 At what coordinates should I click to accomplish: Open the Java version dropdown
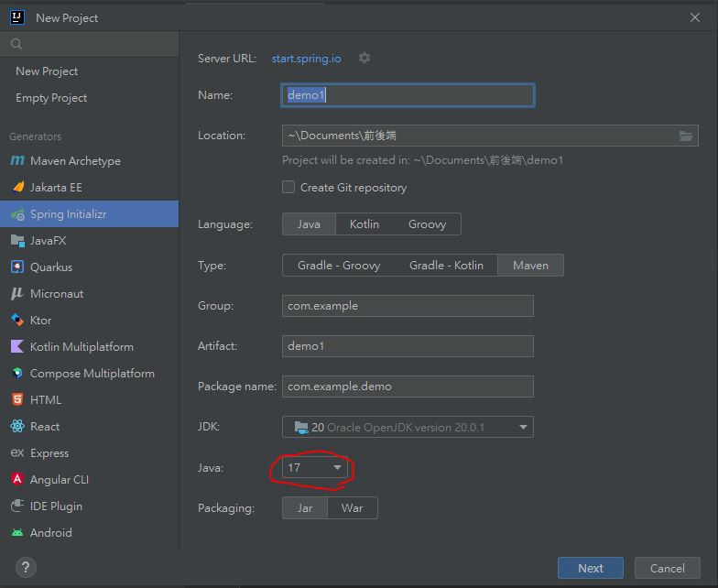click(315, 467)
